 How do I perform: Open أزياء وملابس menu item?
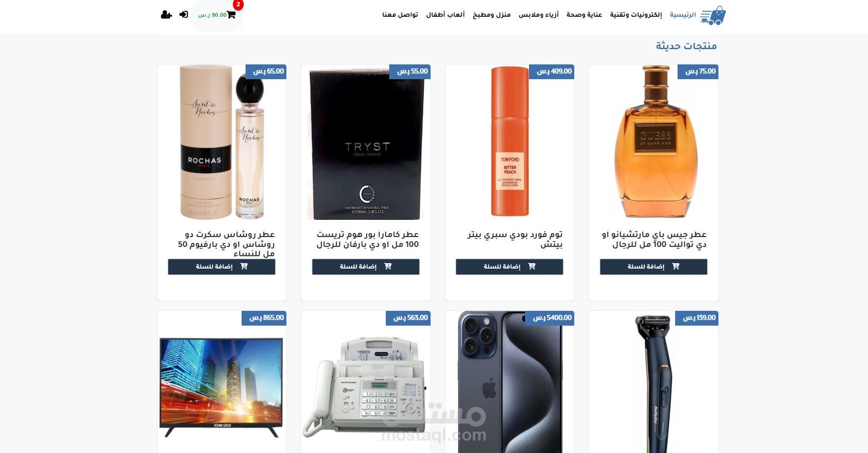(x=539, y=15)
